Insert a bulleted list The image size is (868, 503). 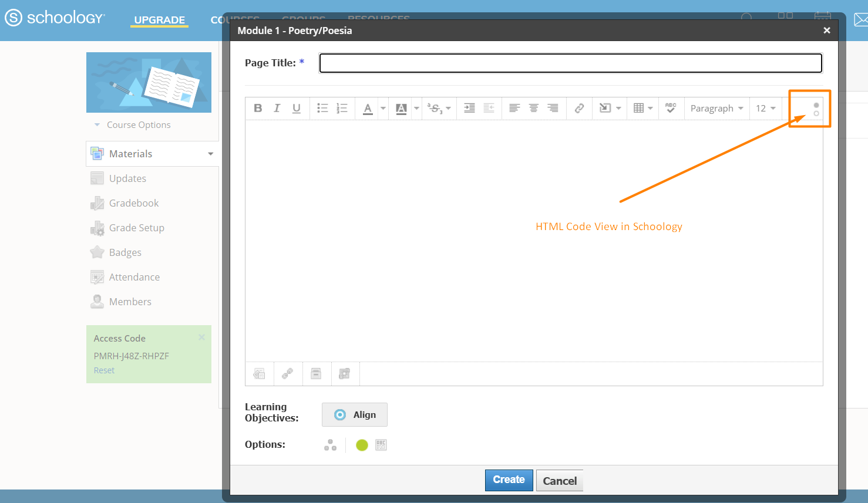[322, 108]
